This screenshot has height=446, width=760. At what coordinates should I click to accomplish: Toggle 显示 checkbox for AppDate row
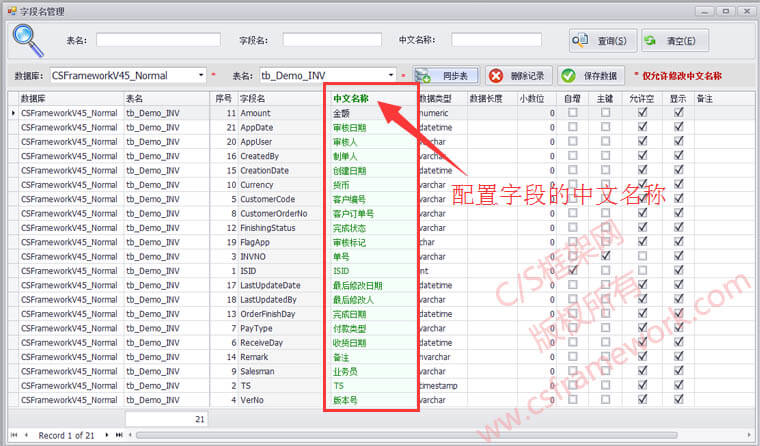coord(679,128)
